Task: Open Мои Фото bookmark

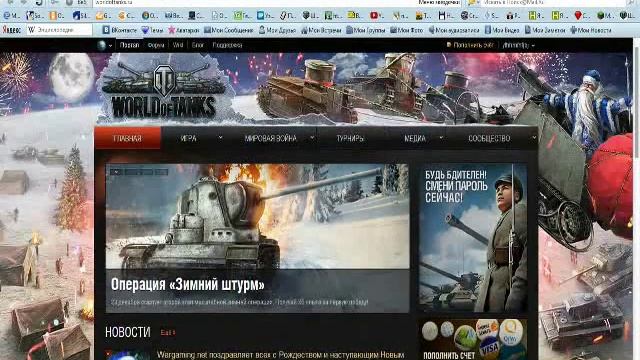Action: tap(407, 30)
